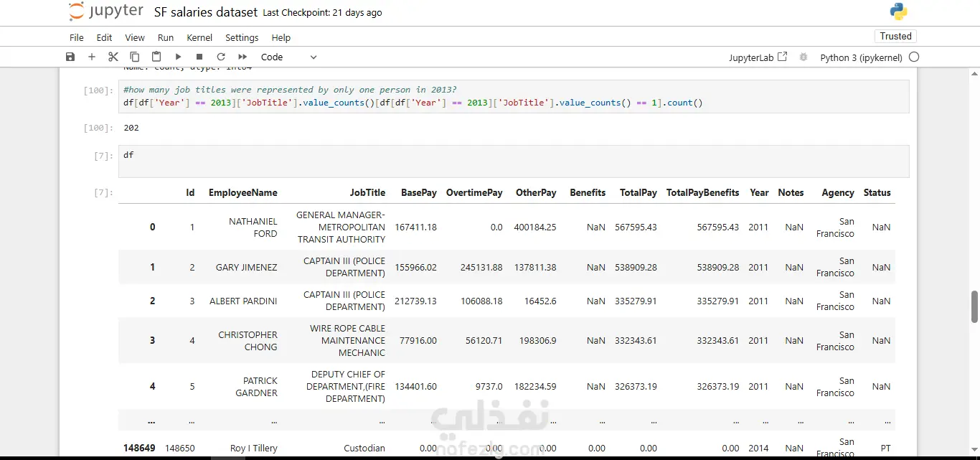Click the vertical scrollbar thumb

tap(974, 307)
